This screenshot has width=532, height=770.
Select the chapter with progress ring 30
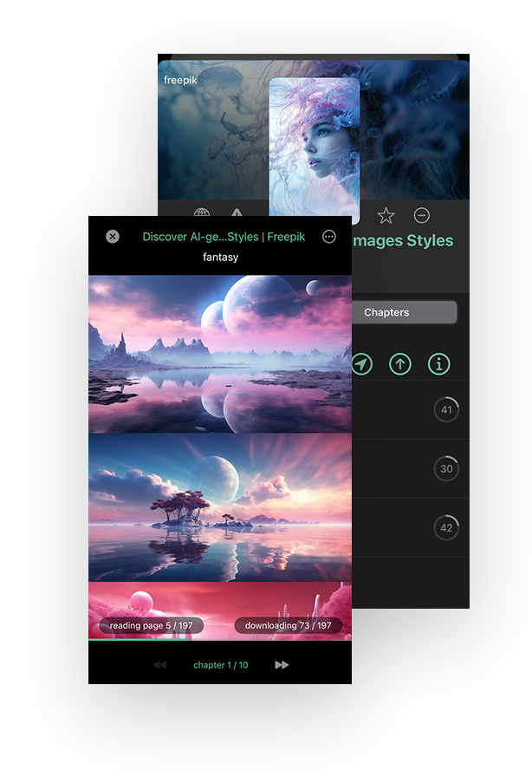446,469
